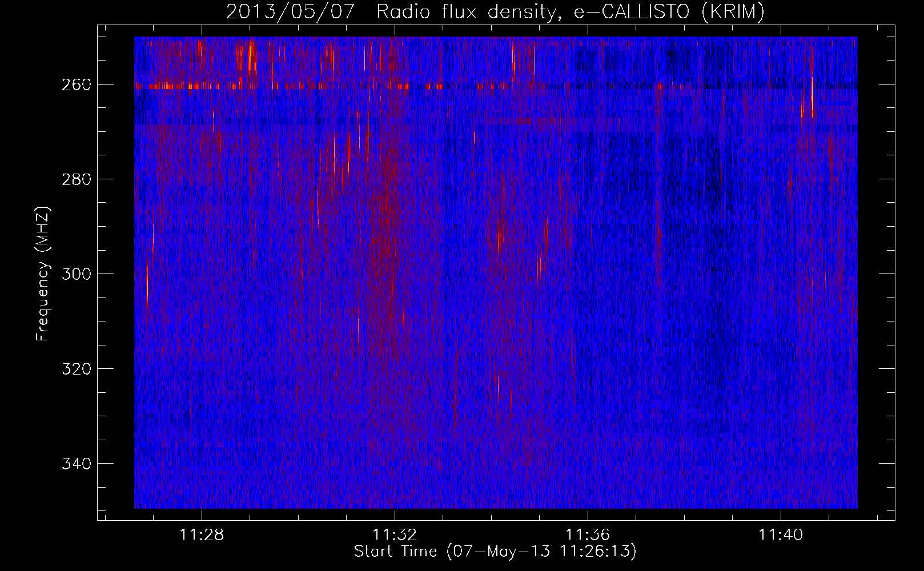Click the 'Frequency (MHZ)' axis label
Screen dimensions: 924x571
pyautogui.click(x=43, y=274)
